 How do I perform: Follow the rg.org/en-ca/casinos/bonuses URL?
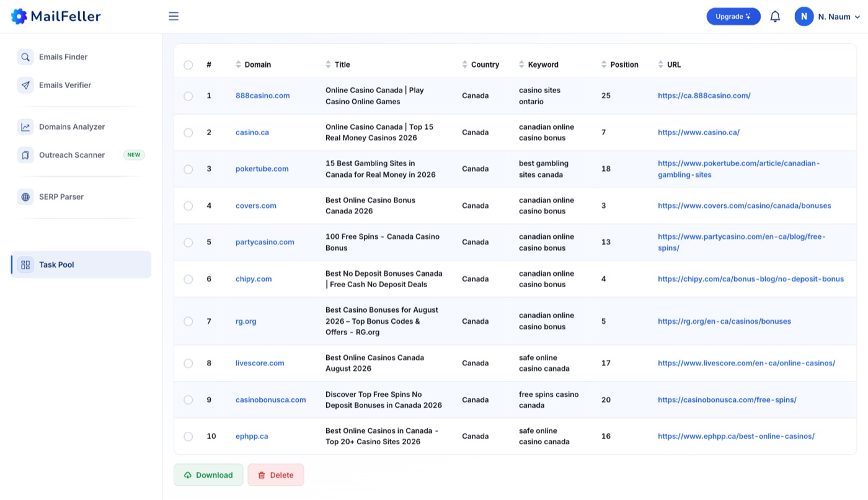(725, 321)
